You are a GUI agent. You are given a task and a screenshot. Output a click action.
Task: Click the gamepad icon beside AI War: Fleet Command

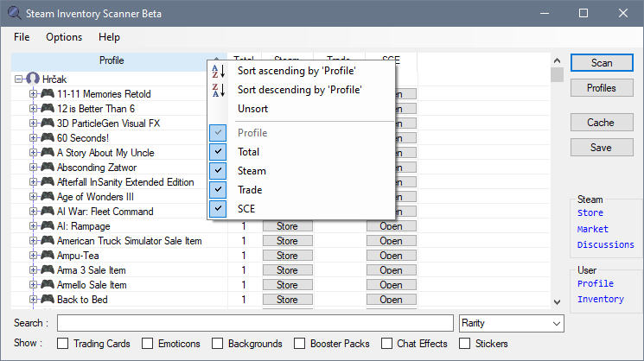click(48, 212)
